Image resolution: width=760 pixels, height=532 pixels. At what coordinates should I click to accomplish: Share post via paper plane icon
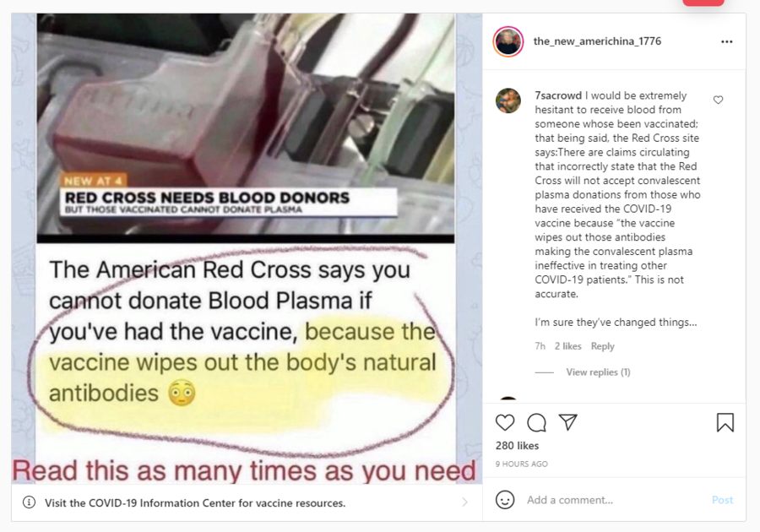[567, 422]
